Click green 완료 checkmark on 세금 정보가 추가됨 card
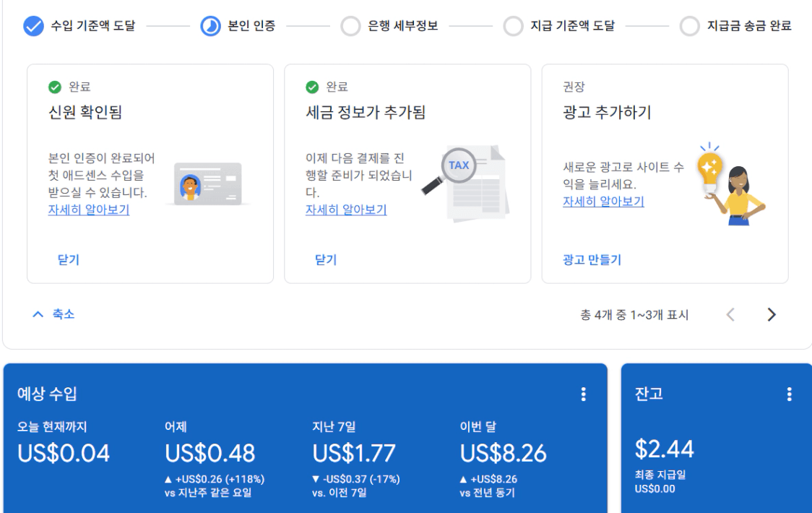Image resolution: width=812 pixels, height=513 pixels. (x=312, y=87)
